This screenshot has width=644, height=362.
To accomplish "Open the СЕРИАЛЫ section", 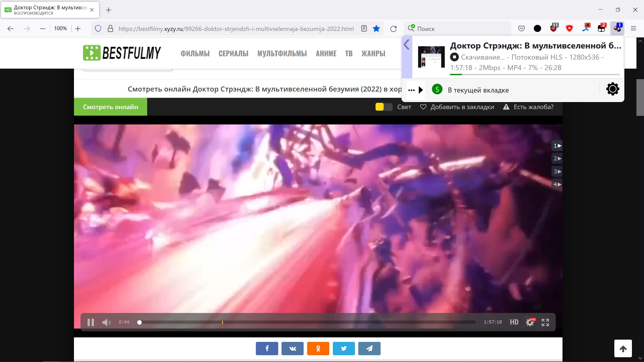I will click(233, 54).
